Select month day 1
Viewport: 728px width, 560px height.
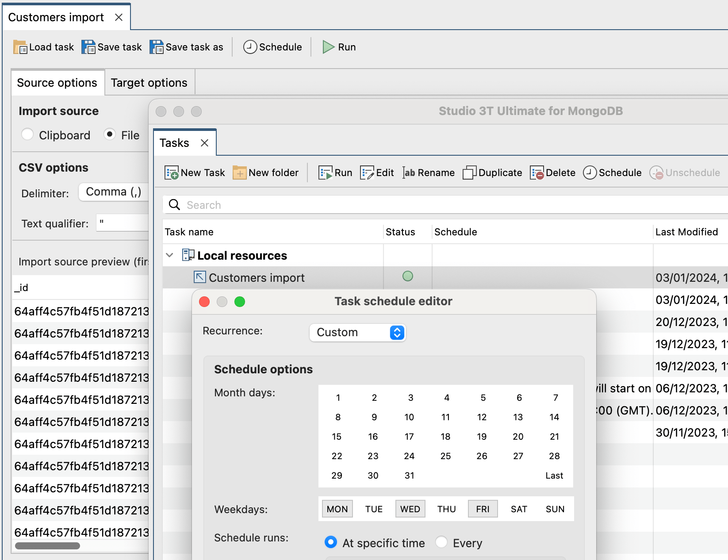pos(338,398)
